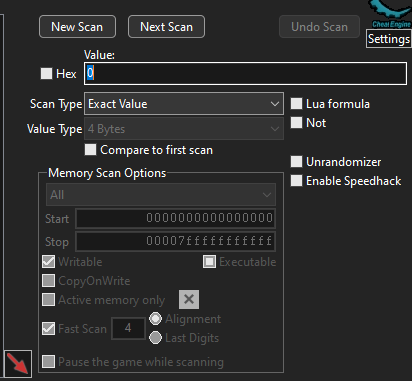
Task: Toggle the Fast Scan checkbox
Action: point(49,329)
